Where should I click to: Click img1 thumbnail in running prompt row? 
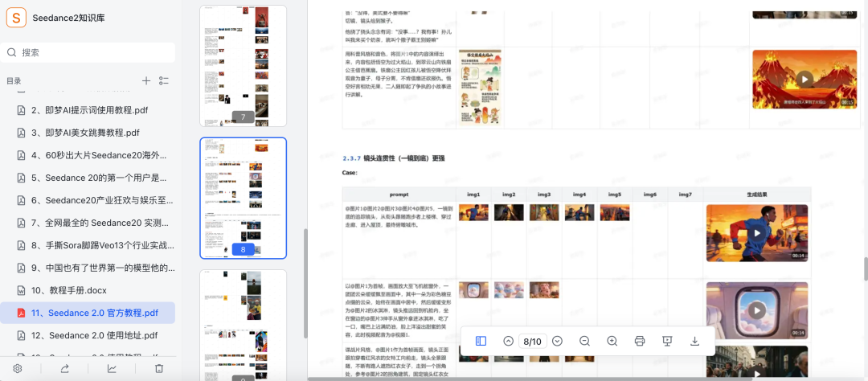point(473,213)
